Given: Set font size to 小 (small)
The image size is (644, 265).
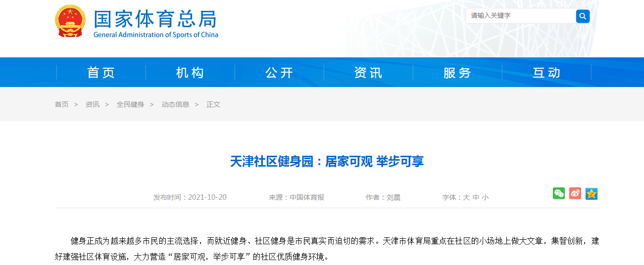Looking at the screenshot, I should click(x=485, y=197).
